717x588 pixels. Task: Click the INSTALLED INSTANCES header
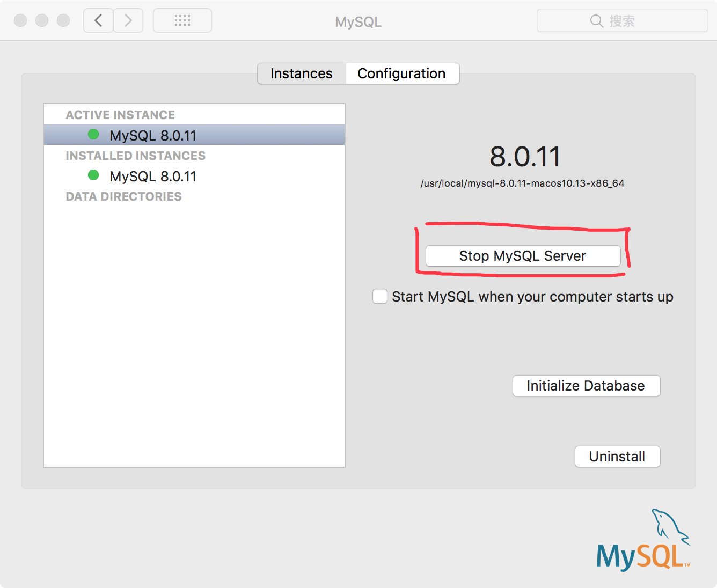click(135, 156)
